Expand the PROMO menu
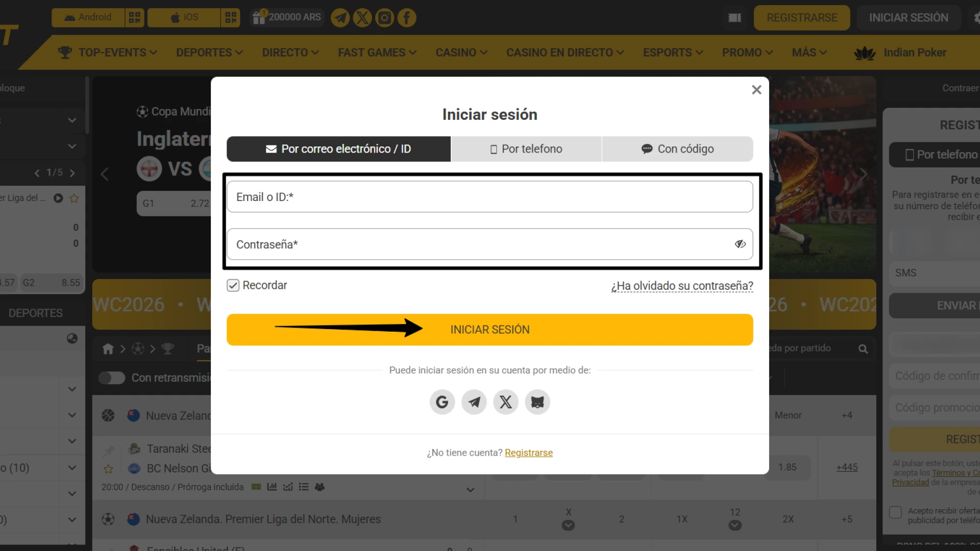 click(747, 53)
